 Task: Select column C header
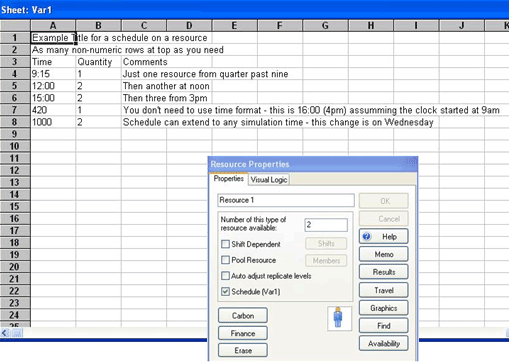[144, 25]
